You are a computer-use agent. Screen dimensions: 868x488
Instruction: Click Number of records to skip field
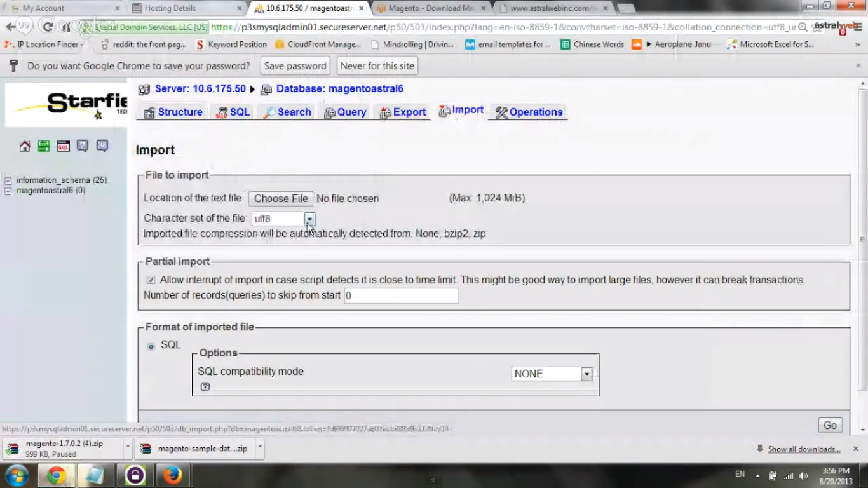tap(401, 295)
